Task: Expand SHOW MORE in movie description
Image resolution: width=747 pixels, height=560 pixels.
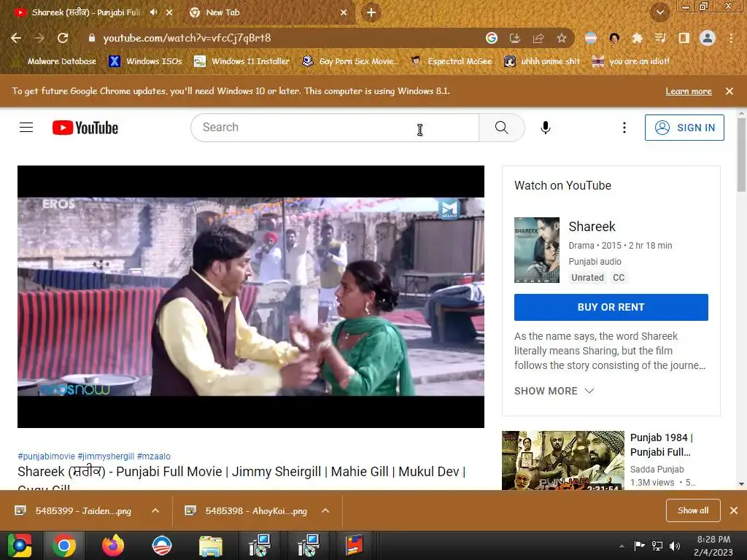Action: (x=554, y=391)
